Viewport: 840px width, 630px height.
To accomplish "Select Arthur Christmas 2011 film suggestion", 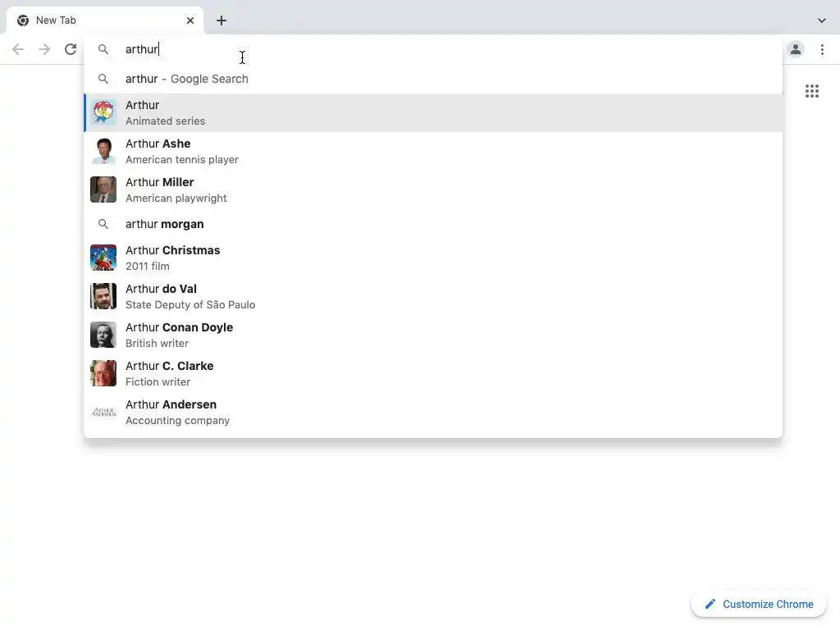I will (x=433, y=258).
